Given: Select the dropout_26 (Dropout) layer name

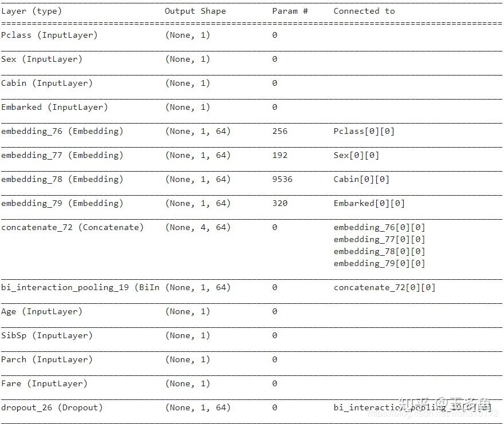Looking at the screenshot, I should point(52,407).
